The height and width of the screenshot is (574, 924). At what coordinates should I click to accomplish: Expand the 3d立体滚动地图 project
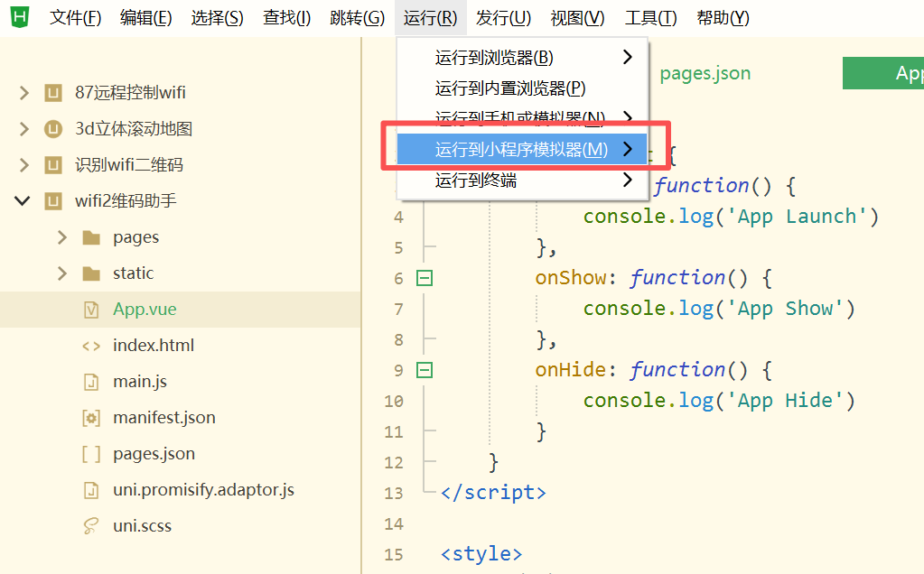click(x=23, y=129)
